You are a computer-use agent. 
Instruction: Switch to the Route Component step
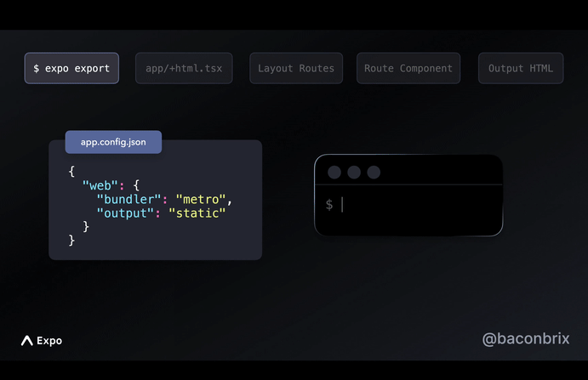tap(408, 68)
